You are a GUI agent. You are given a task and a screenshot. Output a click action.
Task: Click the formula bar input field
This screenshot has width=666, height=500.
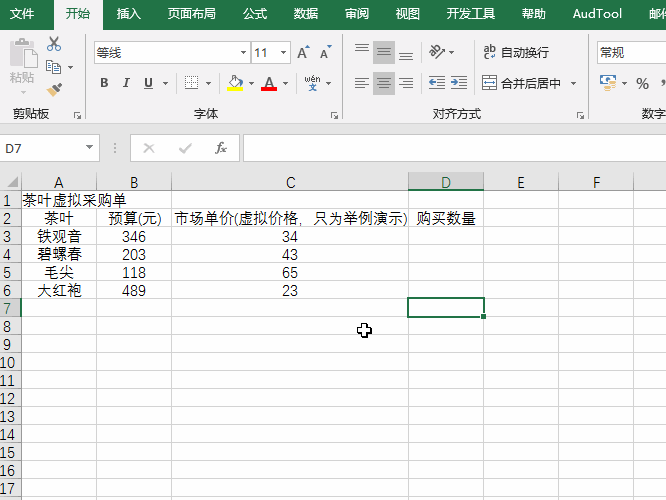454,148
